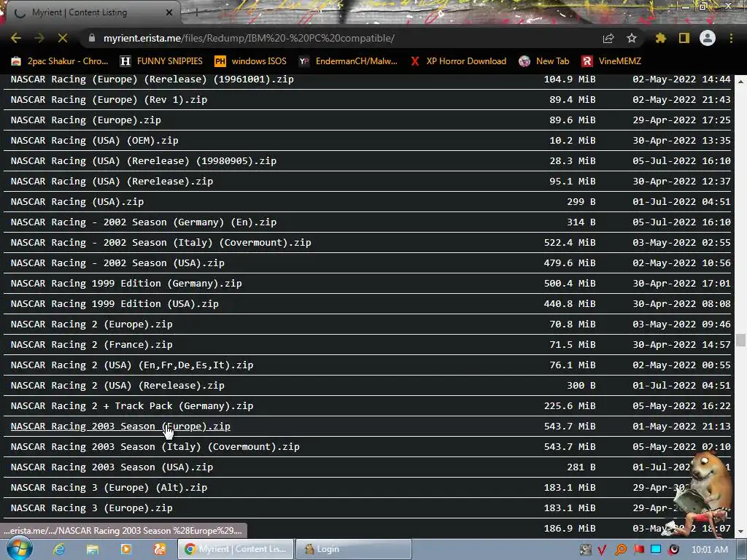This screenshot has width=747, height=560.
Task: Open the New Tab bookmark
Action: 544,61
